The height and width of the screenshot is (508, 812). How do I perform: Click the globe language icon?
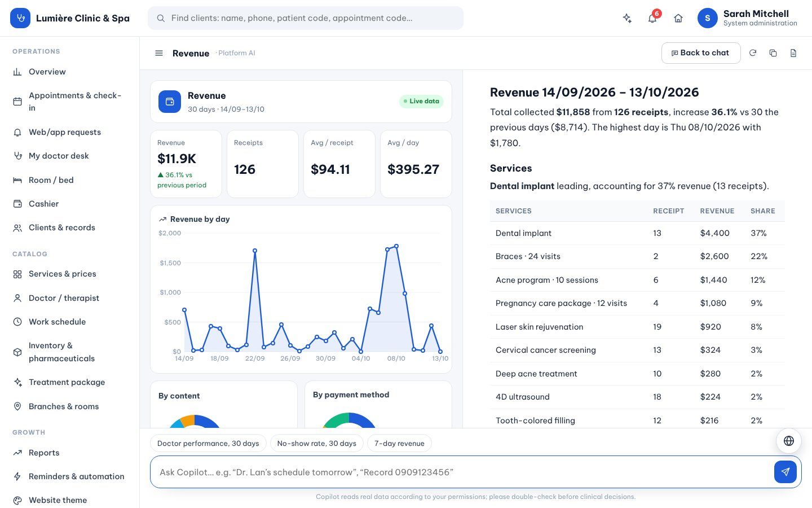(789, 441)
